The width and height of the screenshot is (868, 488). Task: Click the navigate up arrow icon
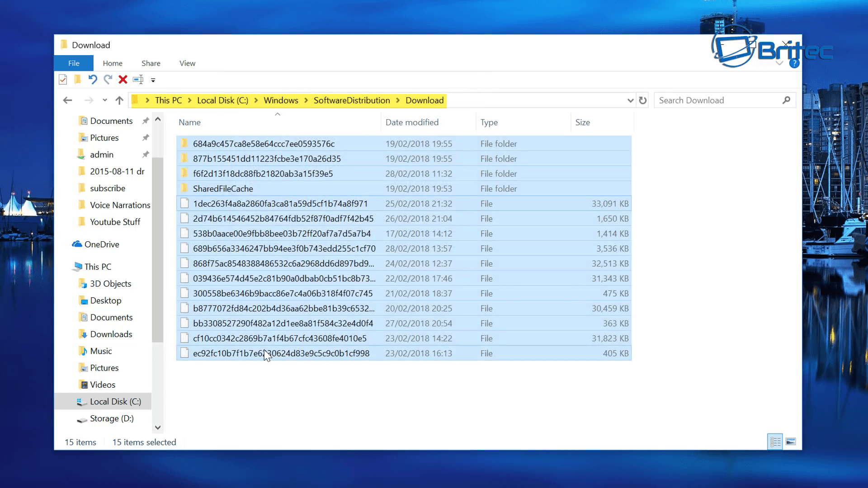click(x=118, y=100)
